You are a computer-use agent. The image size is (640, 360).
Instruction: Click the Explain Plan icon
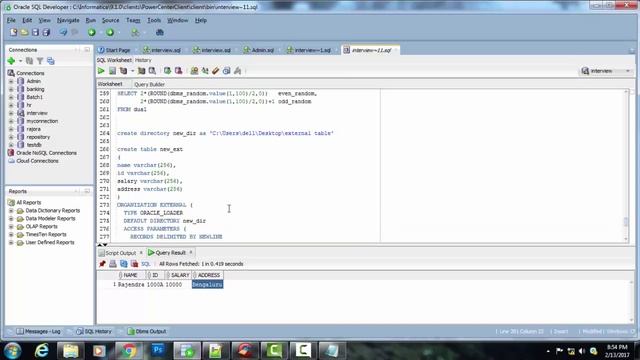coord(123,71)
